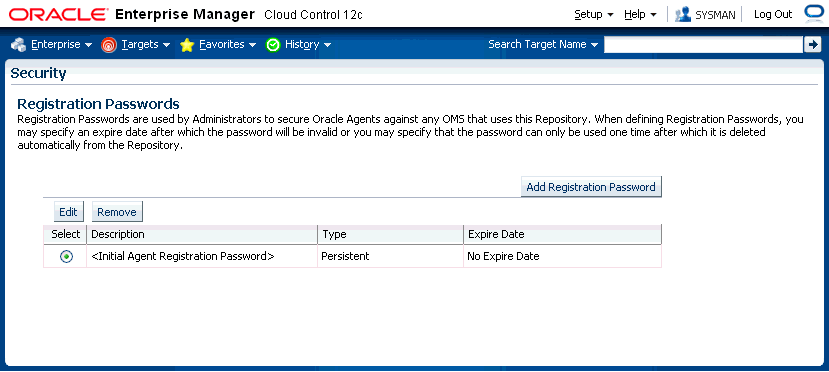The image size is (829, 372).
Task: Click the search go arrow icon
Action: click(x=812, y=45)
